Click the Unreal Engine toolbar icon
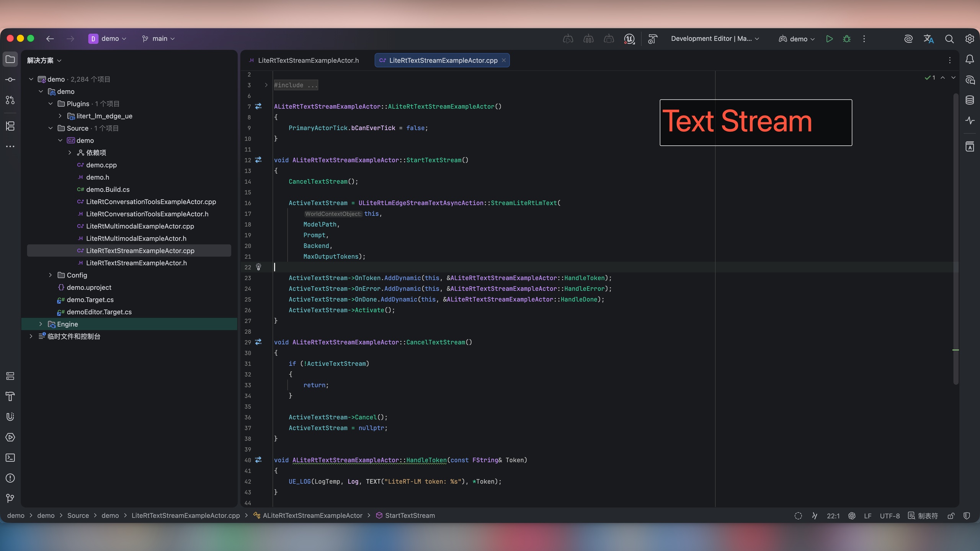The height and width of the screenshot is (551, 980). coord(629,39)
